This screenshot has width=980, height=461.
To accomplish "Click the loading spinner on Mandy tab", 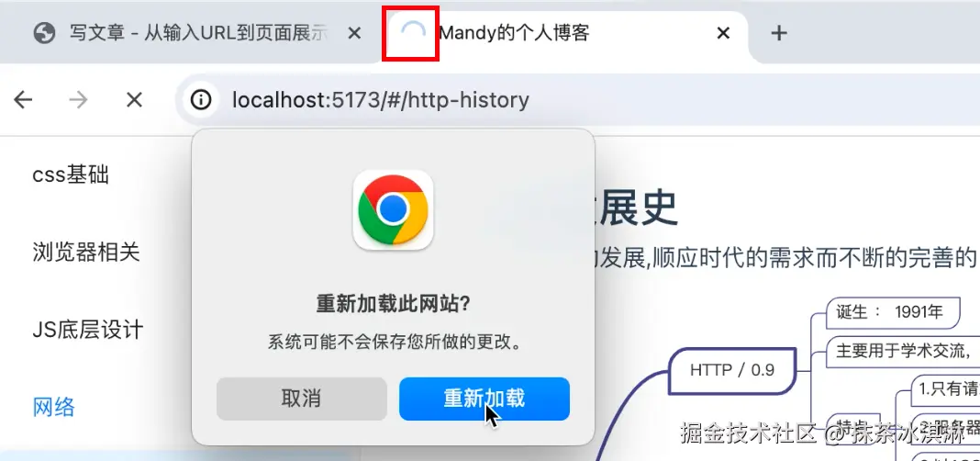I will point(413,33).
